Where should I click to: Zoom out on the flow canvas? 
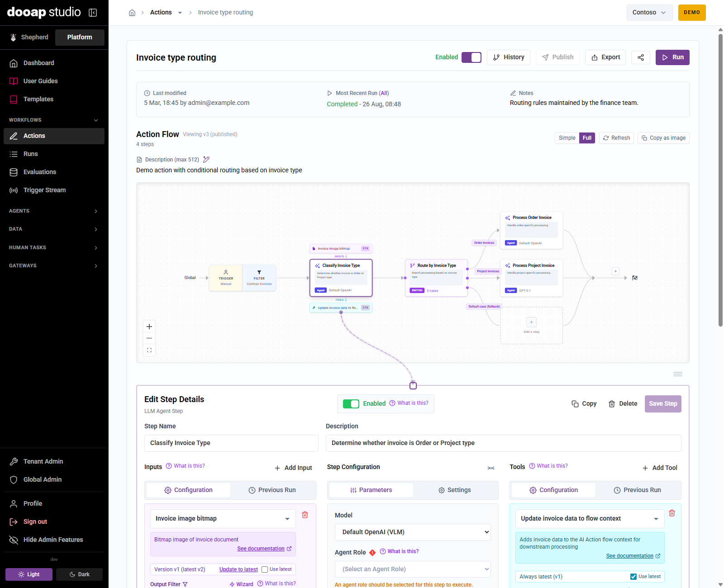[x=149, y=338]
